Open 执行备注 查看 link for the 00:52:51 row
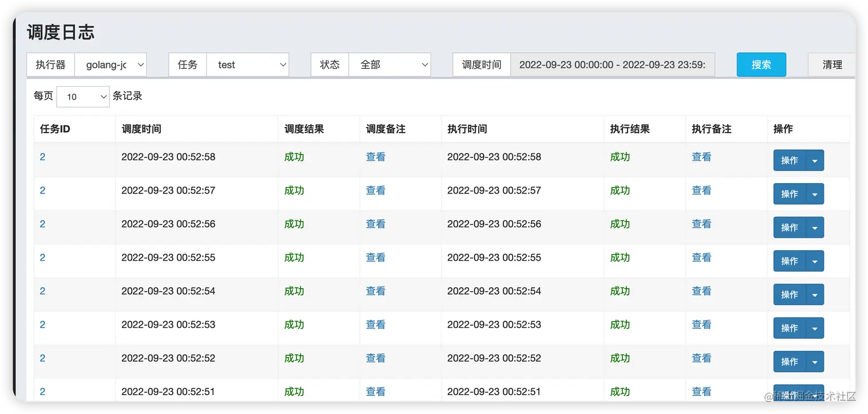The width and height of the screenshot is (868, 414). click(702, 392)
